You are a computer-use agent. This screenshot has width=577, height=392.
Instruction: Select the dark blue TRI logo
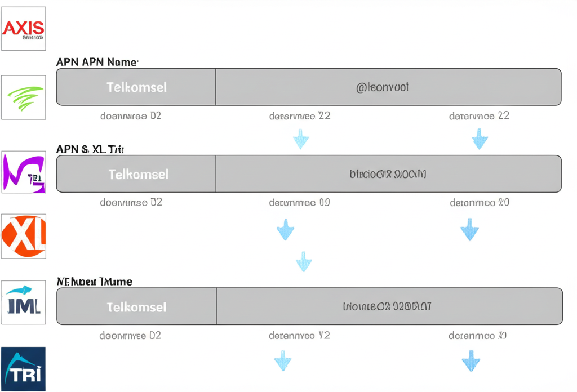click(x=23, y=369)
